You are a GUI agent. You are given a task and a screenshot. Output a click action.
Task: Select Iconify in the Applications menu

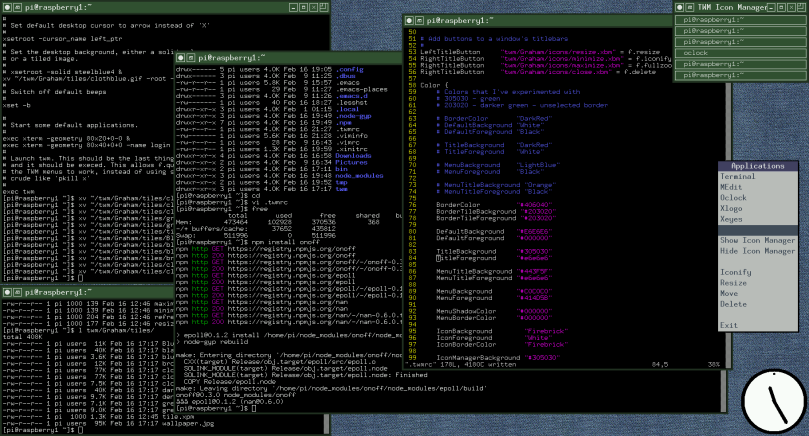758,272
